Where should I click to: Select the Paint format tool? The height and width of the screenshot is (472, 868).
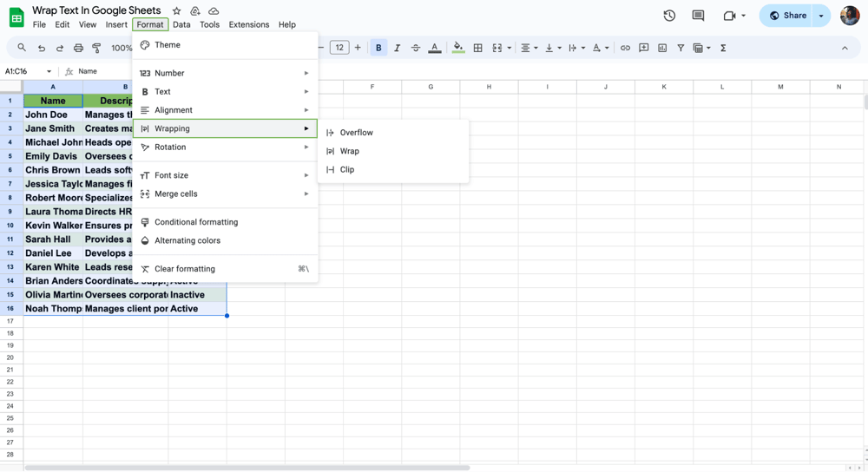(96, 49)
